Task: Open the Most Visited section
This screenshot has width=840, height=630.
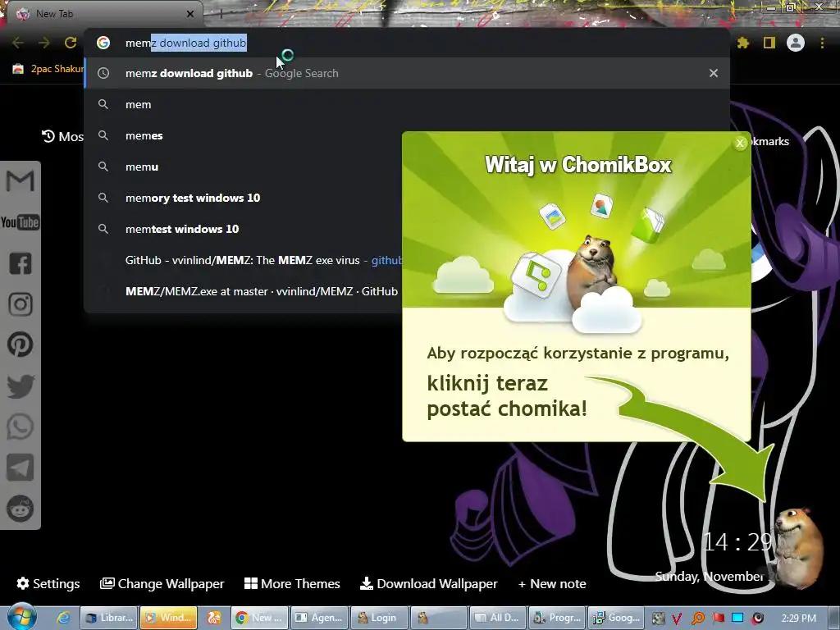Action: point(62,137)
